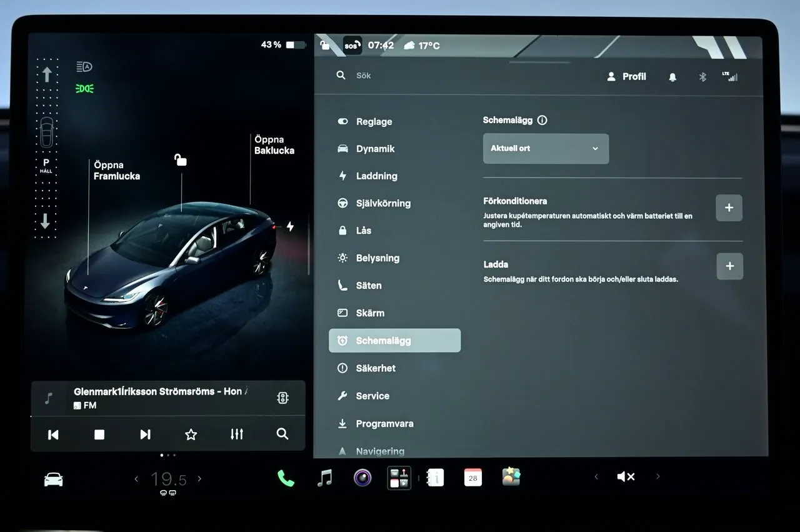
Task: Tap the car controls icon in the dock
Action: 53,479
